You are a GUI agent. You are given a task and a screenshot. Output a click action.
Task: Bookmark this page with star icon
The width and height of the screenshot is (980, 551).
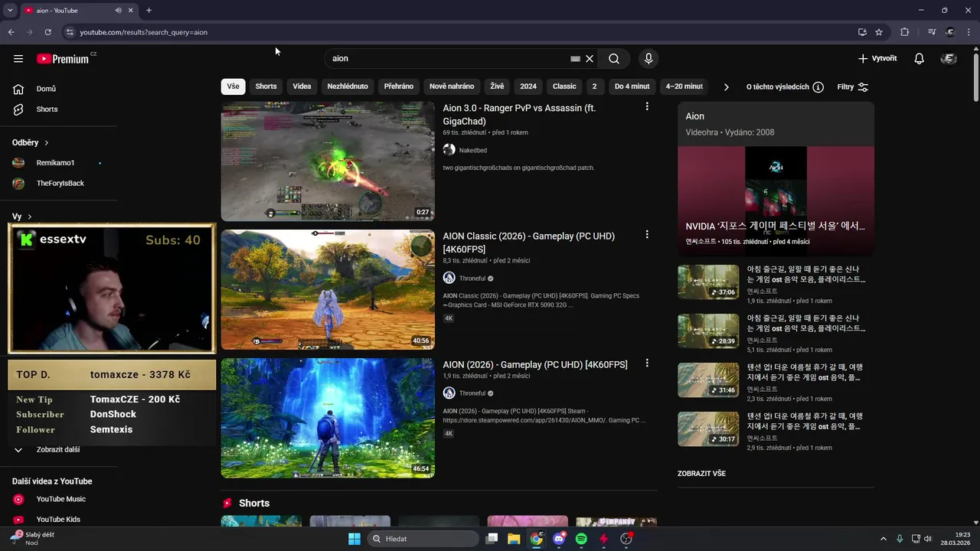879,32
